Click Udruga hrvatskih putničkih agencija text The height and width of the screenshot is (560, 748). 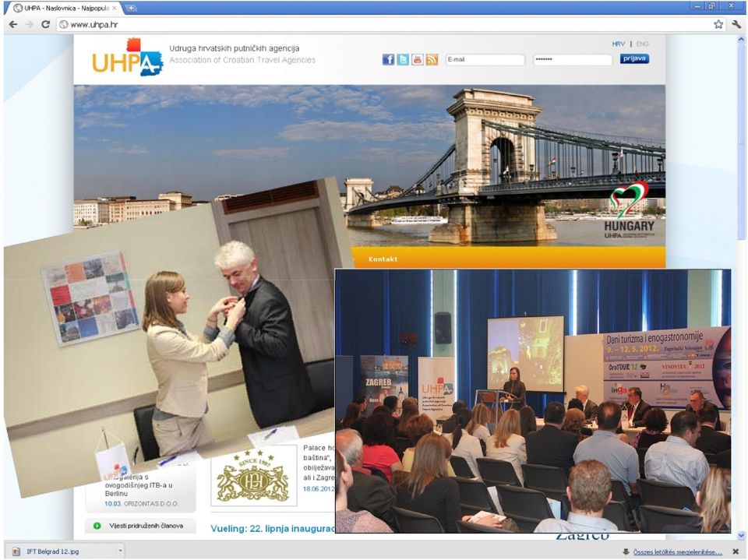(x=235, y=48)
